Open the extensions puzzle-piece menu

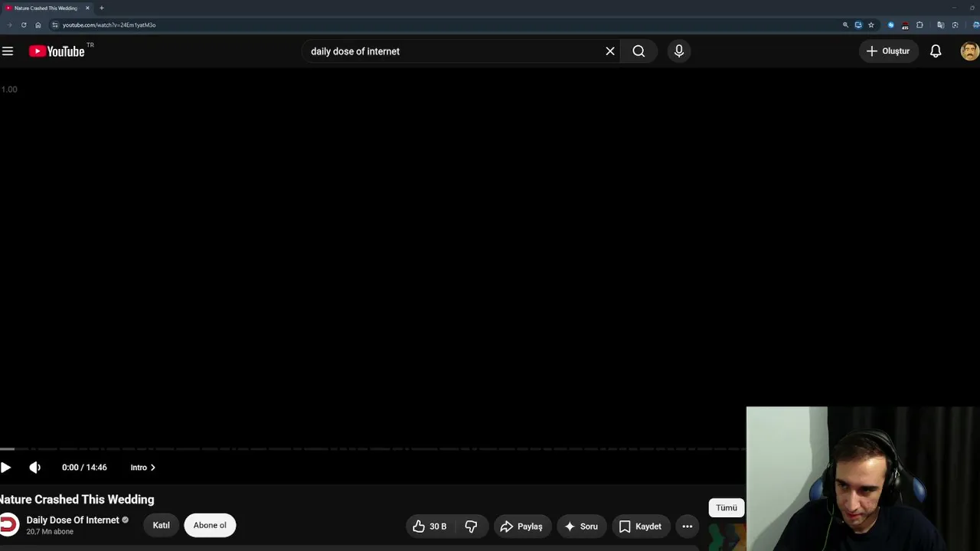[x=920, y=24]
